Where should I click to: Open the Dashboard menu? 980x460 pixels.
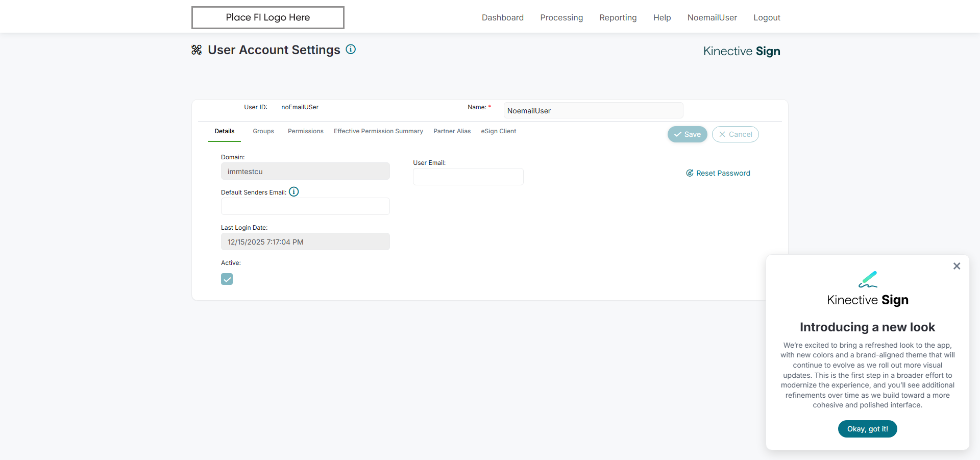pos(503,17)
